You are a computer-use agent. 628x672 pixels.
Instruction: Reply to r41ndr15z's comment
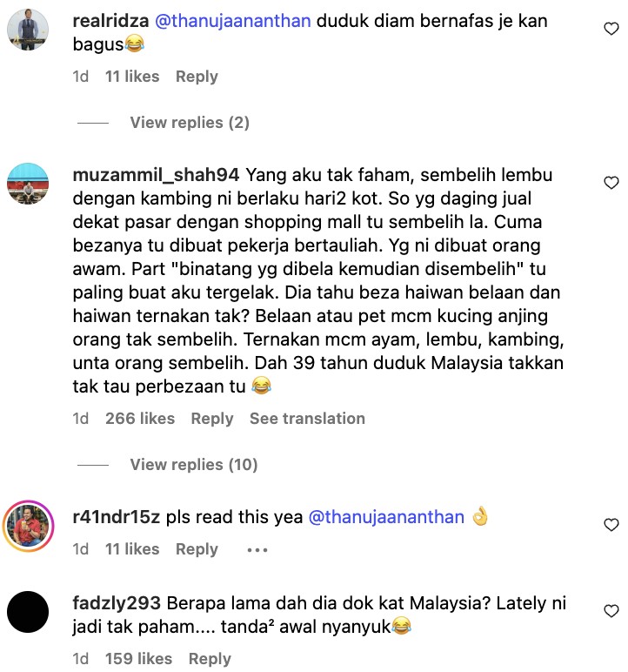197,549
